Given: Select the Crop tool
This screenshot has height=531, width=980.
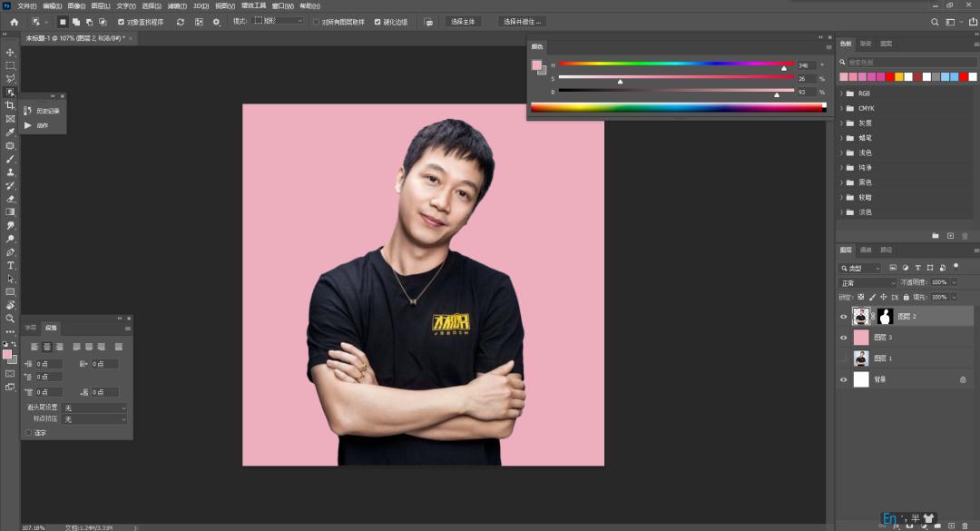Looking at the screenshot, I should pos(10,105).
